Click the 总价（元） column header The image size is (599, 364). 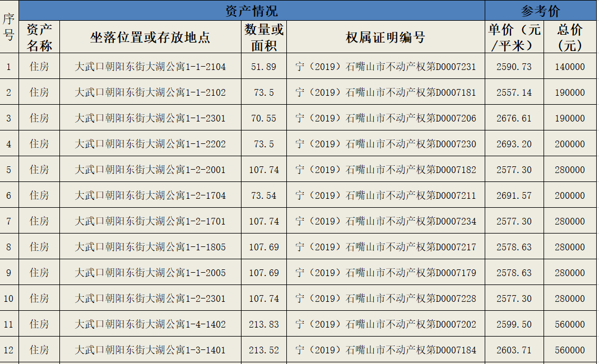(x=570, y=37)
